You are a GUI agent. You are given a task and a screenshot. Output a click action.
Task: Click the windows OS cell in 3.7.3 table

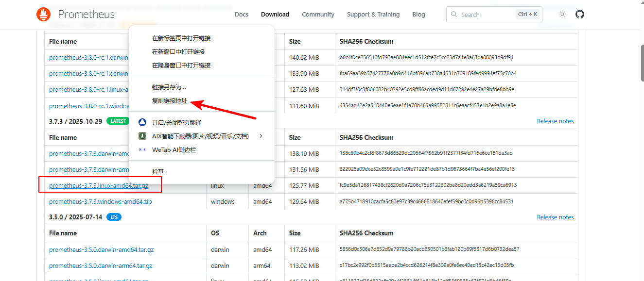(223, 201)
